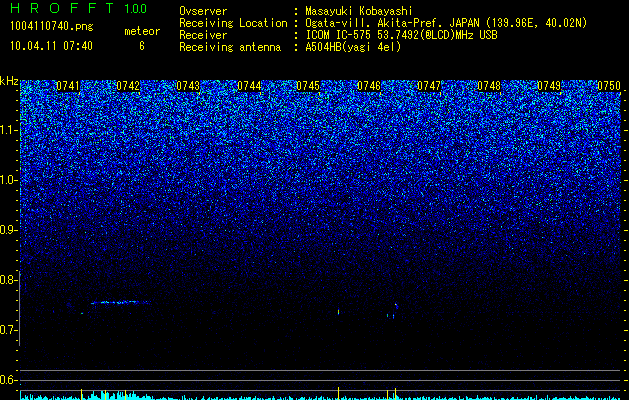Click the 0.6 kHz axis label
This screenshot has height=400, width=629.
[x=8, y=380]
